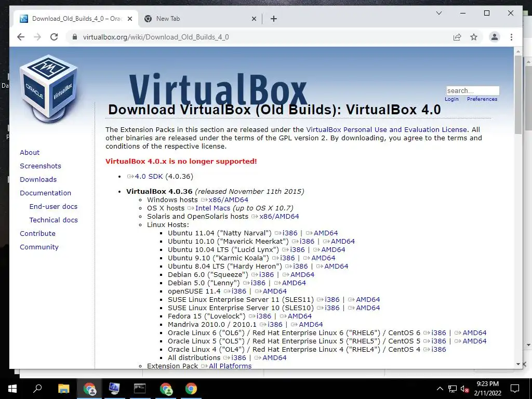Open Technical docs in sidebar
Image resolution: width=532 pixels, height=399 pixels.
pyautogui.click(x=54, y=220)
